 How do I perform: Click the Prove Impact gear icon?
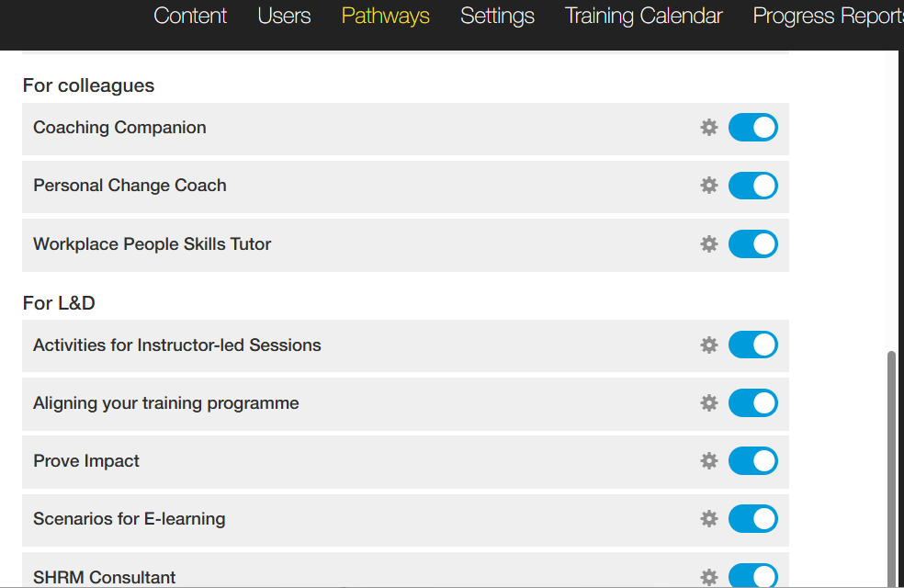(x=709, y=461)
